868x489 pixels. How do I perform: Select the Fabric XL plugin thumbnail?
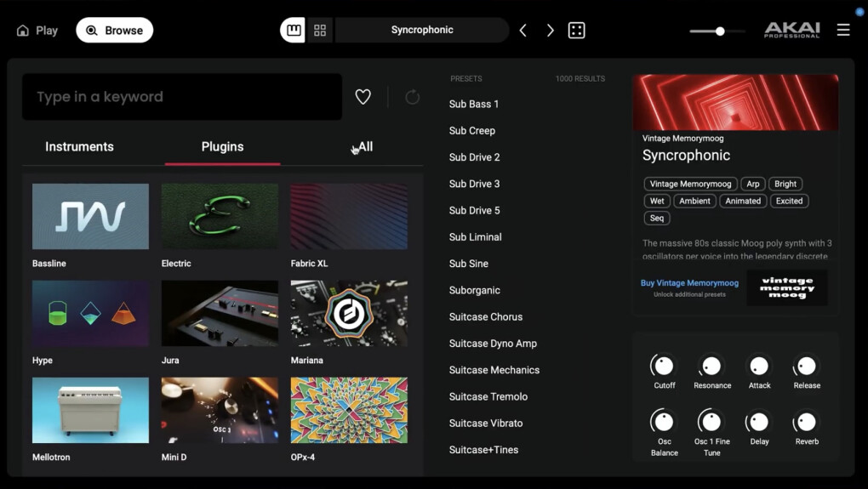[x=349, y=216]
